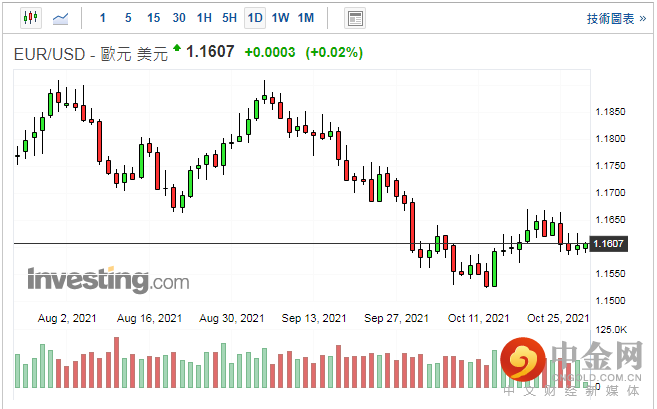Select the 1H timeframe

tap(204, 18)
